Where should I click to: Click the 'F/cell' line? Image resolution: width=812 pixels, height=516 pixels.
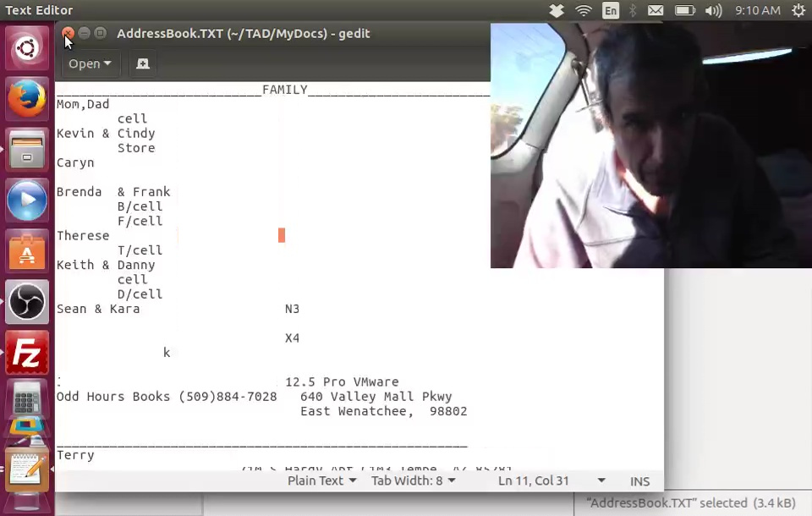140,222
